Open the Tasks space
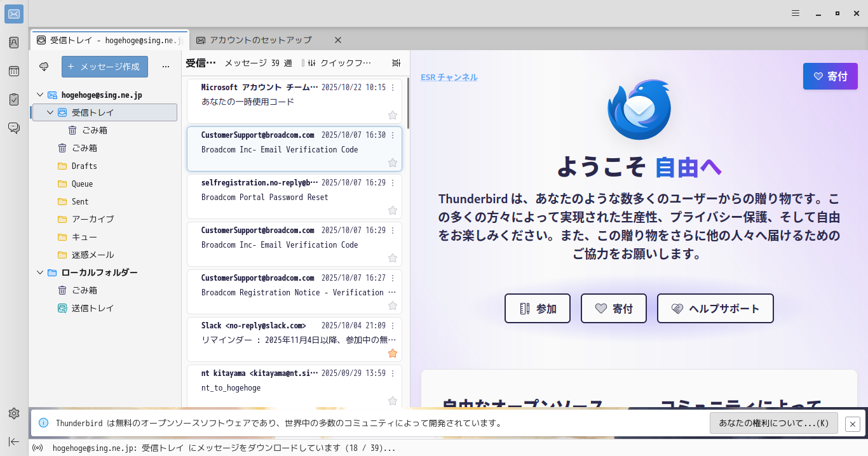The width and height of the screenshot is (868, 456). click(x=14, y=100)
